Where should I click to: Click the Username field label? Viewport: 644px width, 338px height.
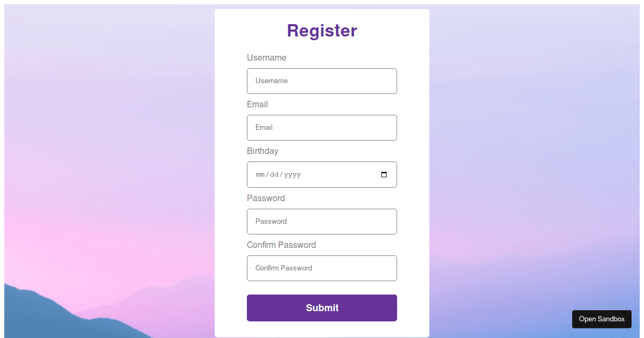coord(267,57)
